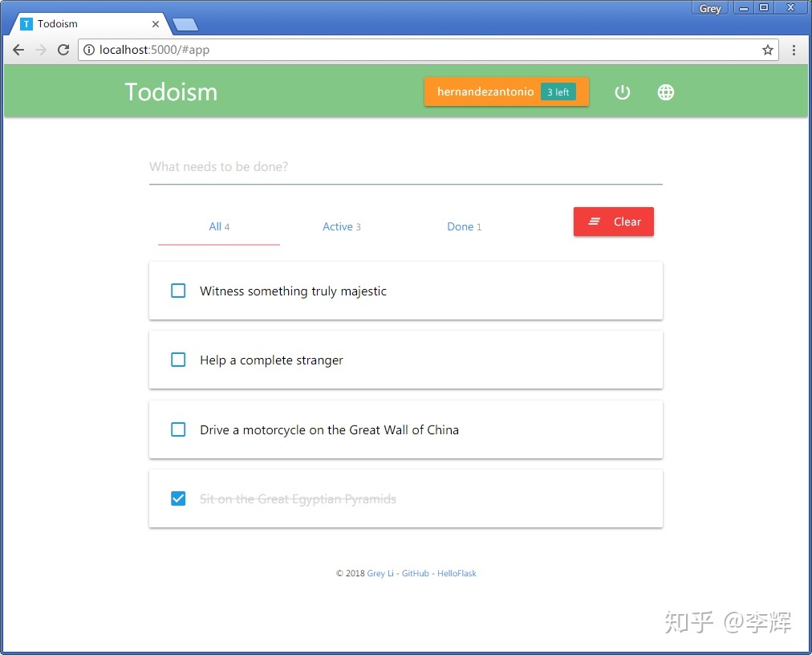Close the Todoism browser tab
Image resolution: width=812 pixels, height=655 pixels.
[x=156, y=24]
